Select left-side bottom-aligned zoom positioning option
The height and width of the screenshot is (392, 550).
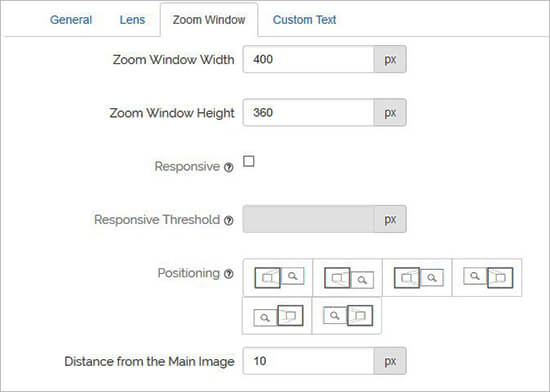click(277, 316)
